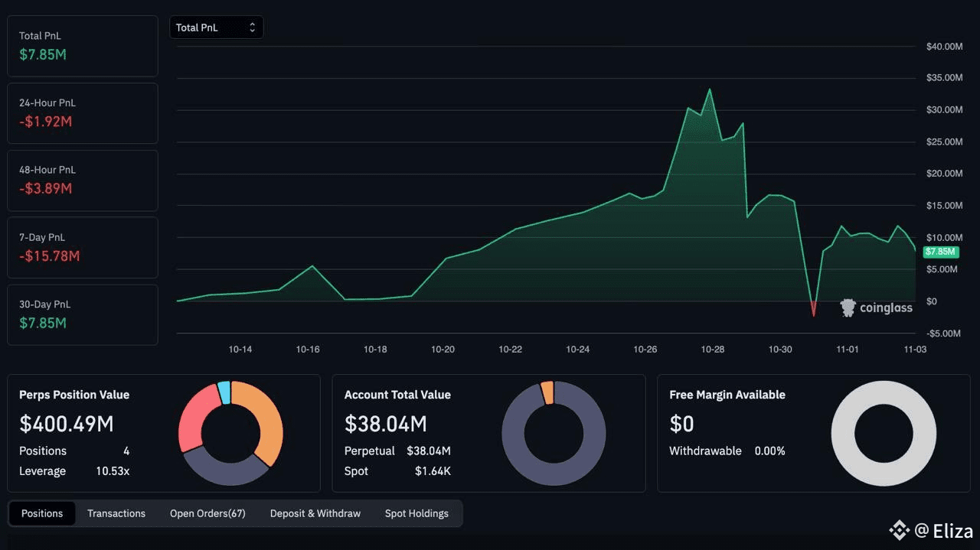Click the cyan segment of Perps donut
Screen dimensions: 980x550
[x=224, y=392]
